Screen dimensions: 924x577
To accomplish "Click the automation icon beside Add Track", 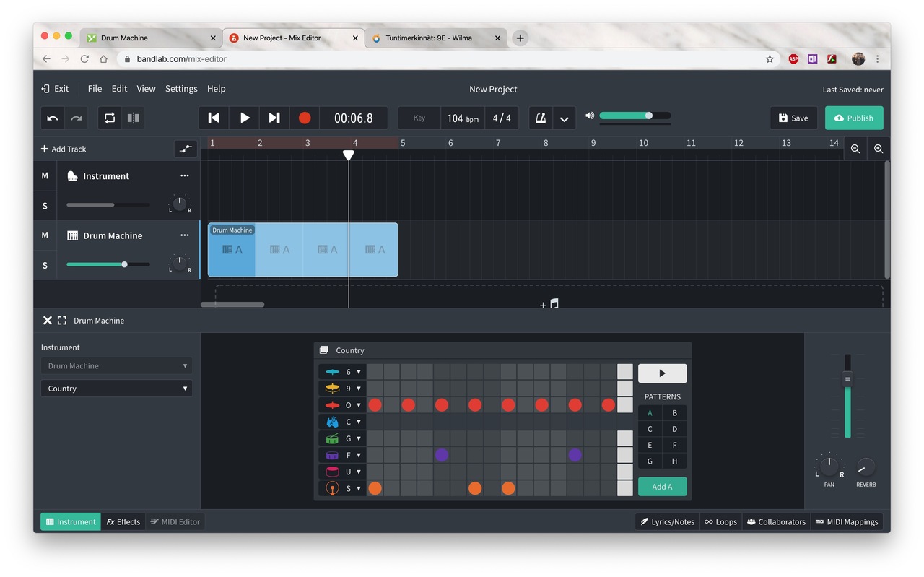I will (x=186, y=149).
